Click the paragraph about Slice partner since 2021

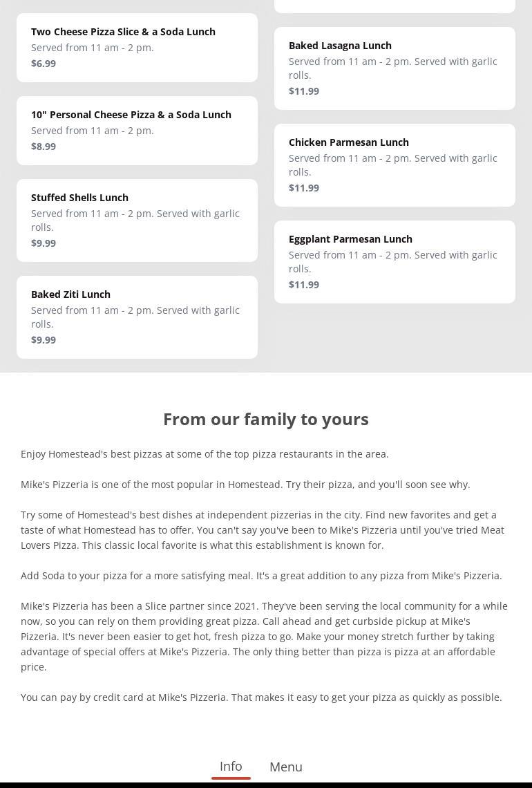[x=265, y=636]
